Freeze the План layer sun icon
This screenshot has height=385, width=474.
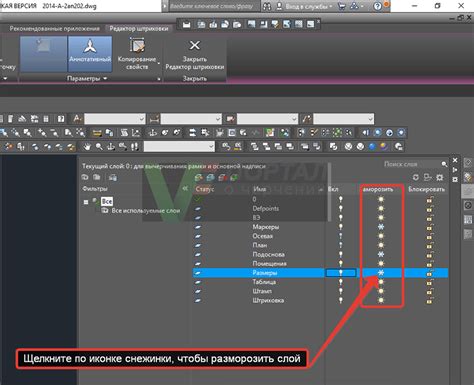point(381,245)
